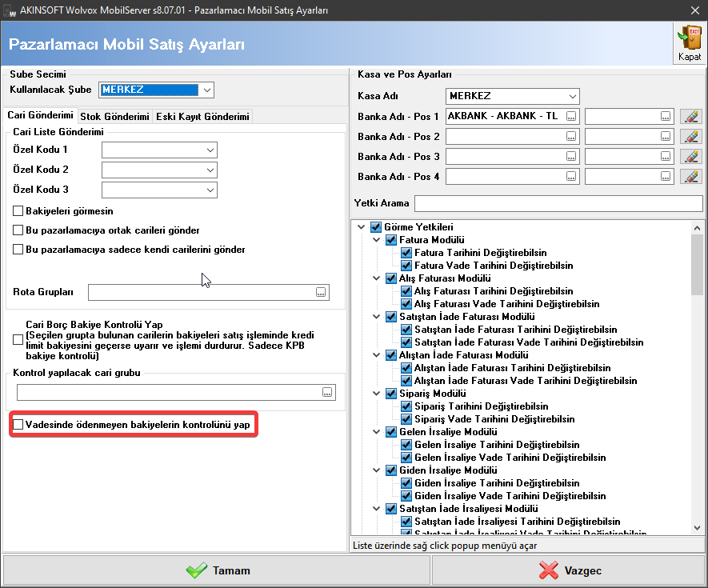Select Satıştan İade Faturası Tarihini Değiştirebilsin row
The image size is (708, 588).
pos(516,330)
